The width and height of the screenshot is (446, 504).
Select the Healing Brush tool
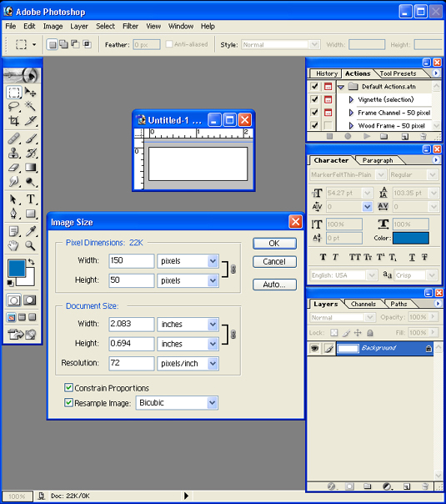click(14, 139)
